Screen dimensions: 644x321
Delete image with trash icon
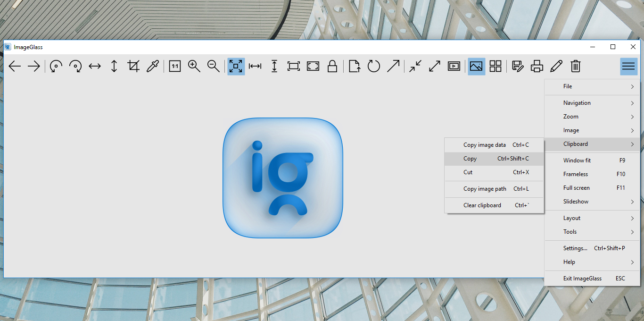click(576, 67)
